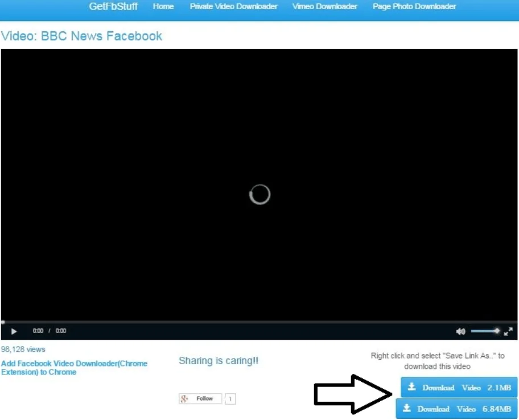Click the Download Video 6.84MB button
This screenshot has height=420, width=519.
pos(456,409)
